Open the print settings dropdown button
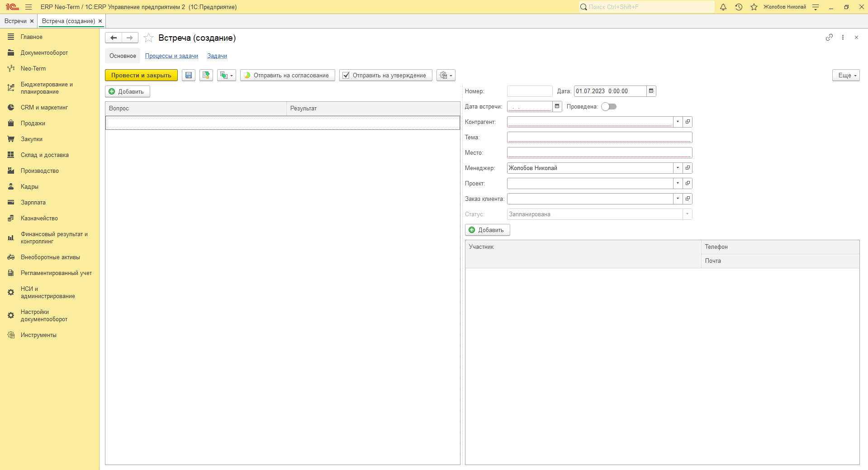 pos(446,75)
